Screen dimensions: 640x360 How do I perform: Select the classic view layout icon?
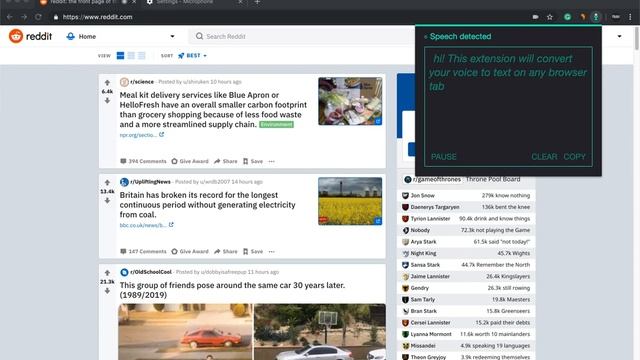click(131, 56)
